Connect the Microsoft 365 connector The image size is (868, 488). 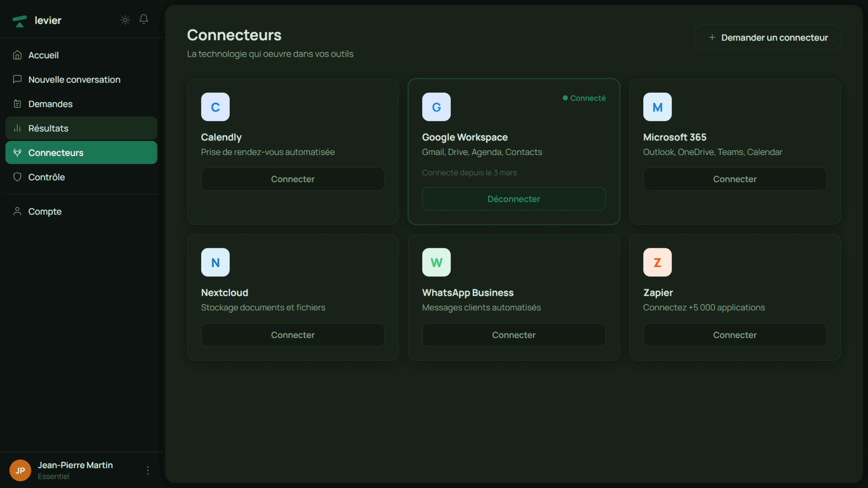[x=735, y=179]
